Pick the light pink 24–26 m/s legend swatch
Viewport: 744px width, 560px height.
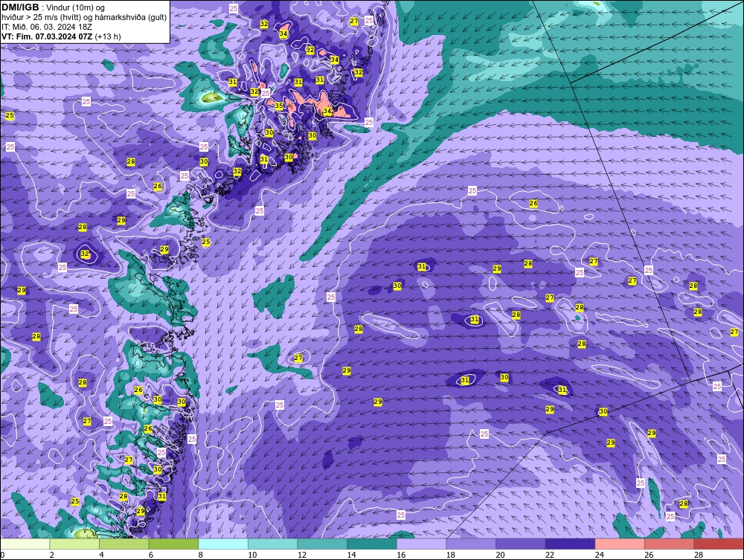coord(620,544)
